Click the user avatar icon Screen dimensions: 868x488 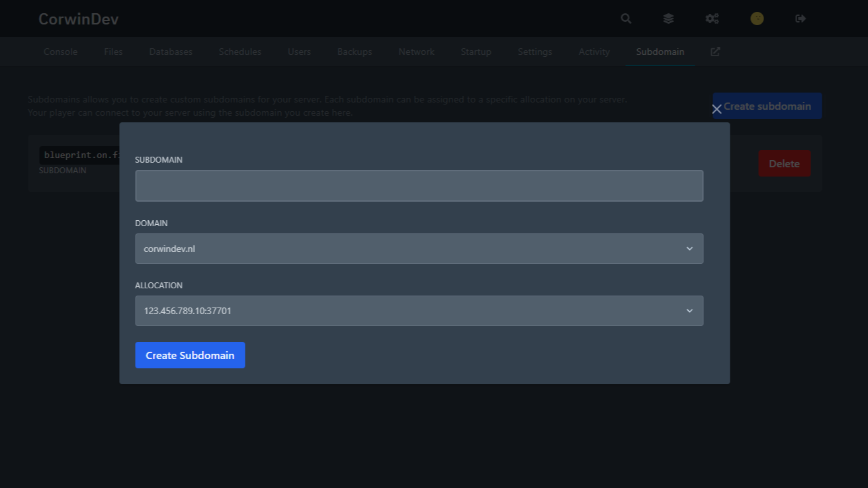click(757, 19)
